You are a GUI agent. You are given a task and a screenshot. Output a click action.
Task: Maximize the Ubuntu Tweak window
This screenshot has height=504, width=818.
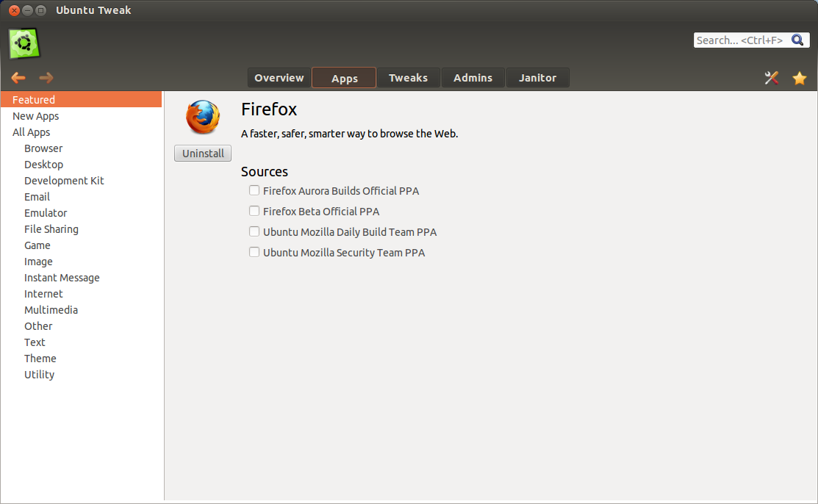(x=40, y=10)
